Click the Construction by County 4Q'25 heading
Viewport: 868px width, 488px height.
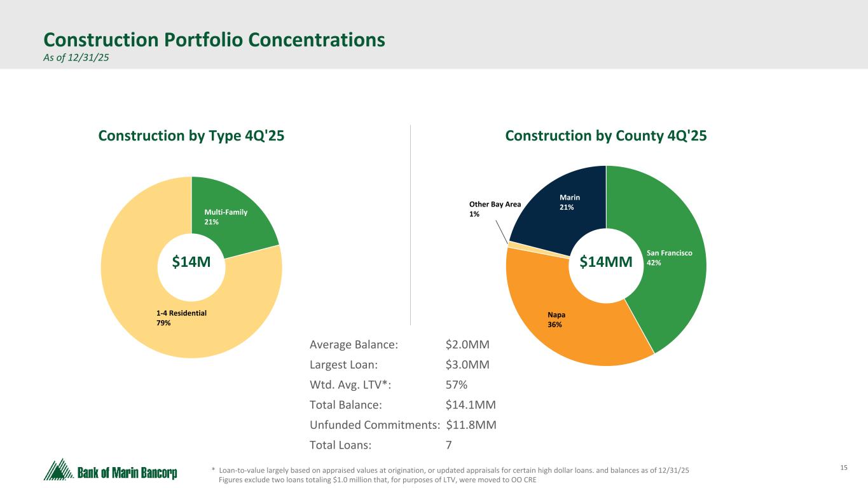[x=606, y=135]
